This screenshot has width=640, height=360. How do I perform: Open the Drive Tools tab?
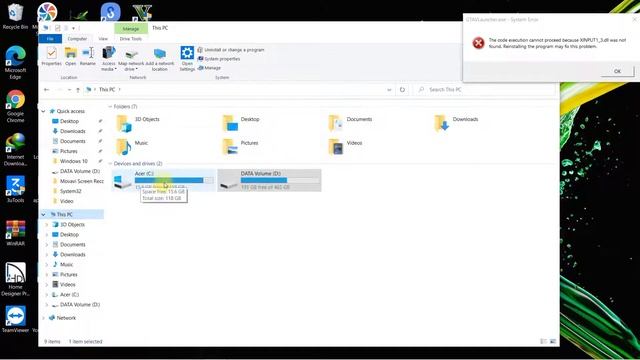click(131, 39)
